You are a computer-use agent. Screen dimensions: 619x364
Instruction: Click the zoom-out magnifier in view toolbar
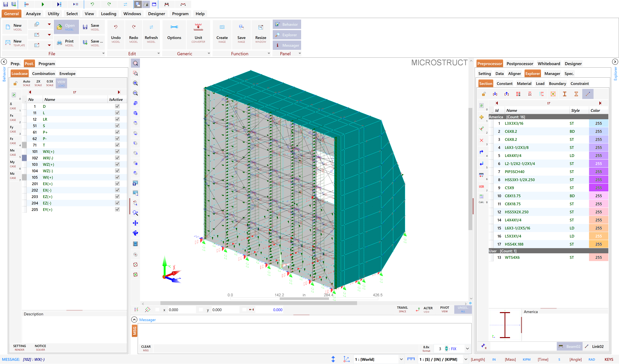pos(135,93)
